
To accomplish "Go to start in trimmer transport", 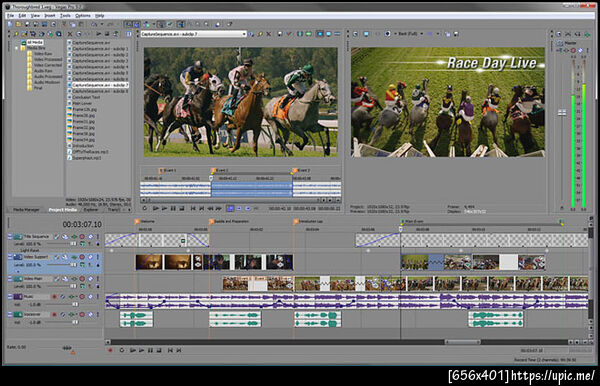I will (x=193, y=208).
